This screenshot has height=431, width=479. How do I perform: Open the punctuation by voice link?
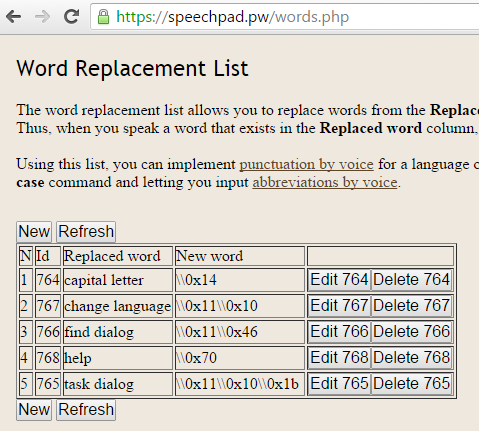tap(306, 164)
